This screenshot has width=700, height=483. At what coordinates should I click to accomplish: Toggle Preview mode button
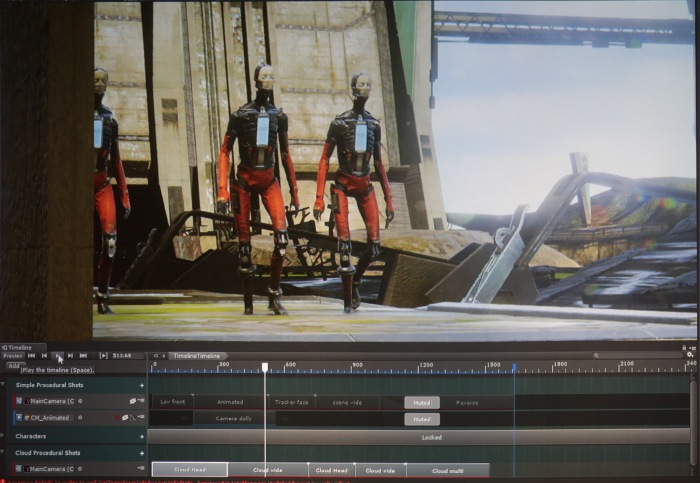pos(12,356)
